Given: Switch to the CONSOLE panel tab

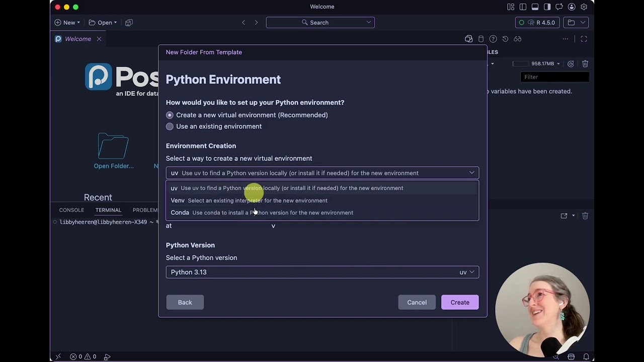Looking at the screenshot, I should pos(71,210).
